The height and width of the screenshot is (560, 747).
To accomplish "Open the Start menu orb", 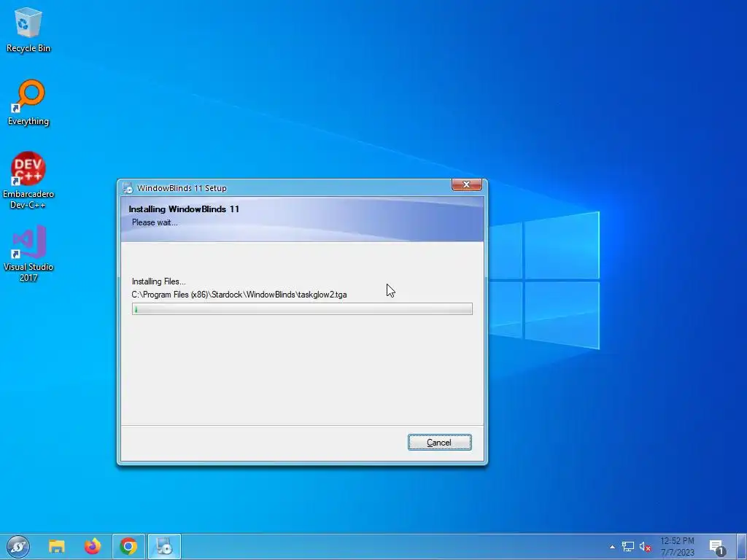I will (x=18, y=546).
